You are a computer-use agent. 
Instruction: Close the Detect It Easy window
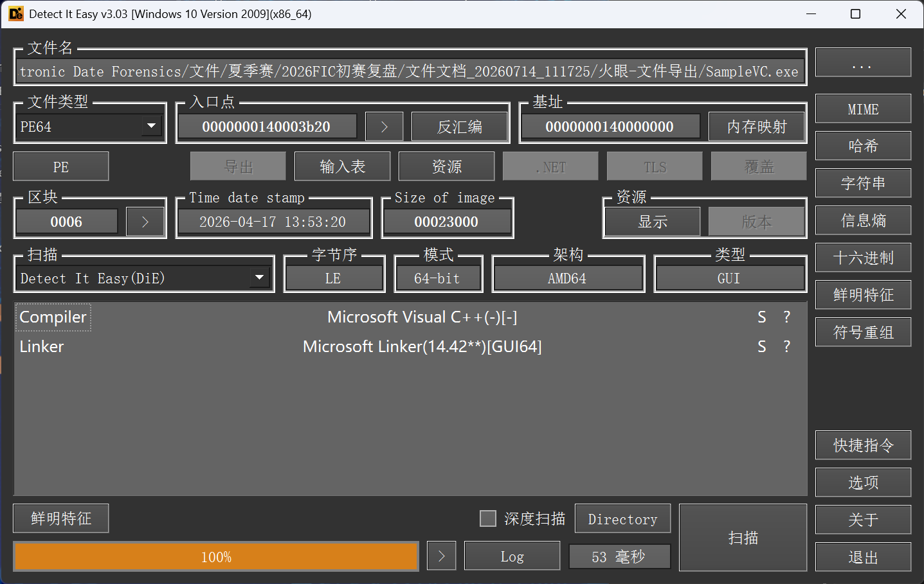(x=901, y=13)
